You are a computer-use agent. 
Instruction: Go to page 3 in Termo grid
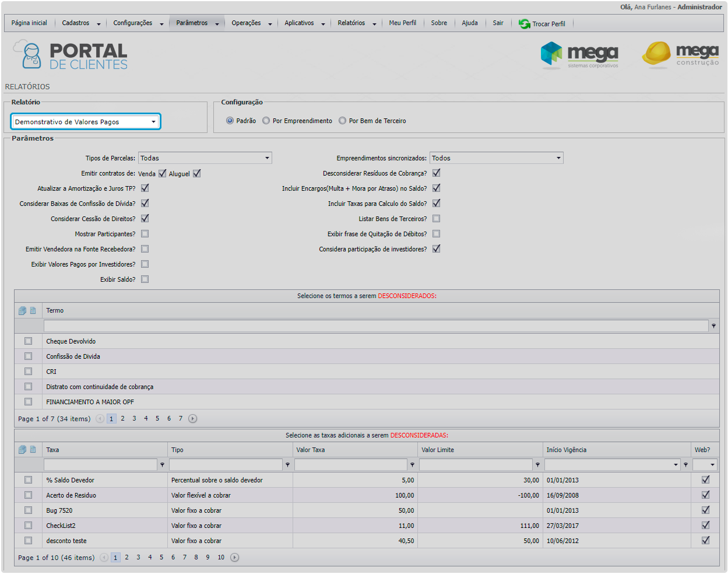click(x=134, y=419)
